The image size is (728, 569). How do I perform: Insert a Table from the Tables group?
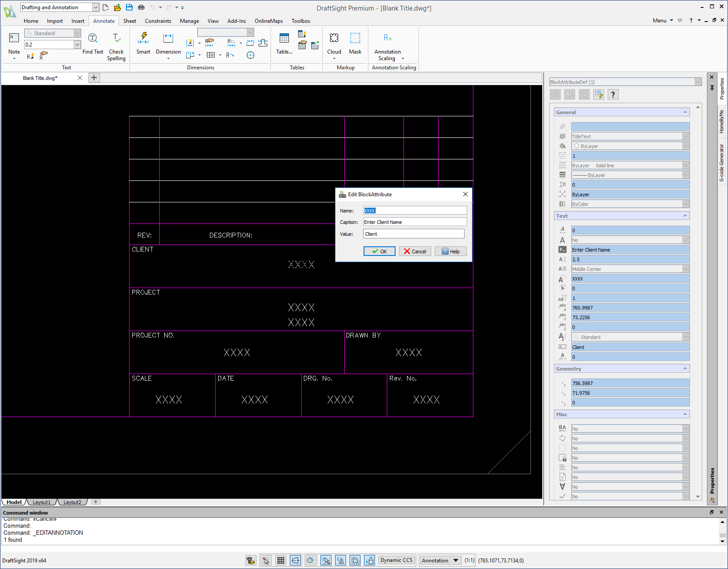(x=283, y=44)
